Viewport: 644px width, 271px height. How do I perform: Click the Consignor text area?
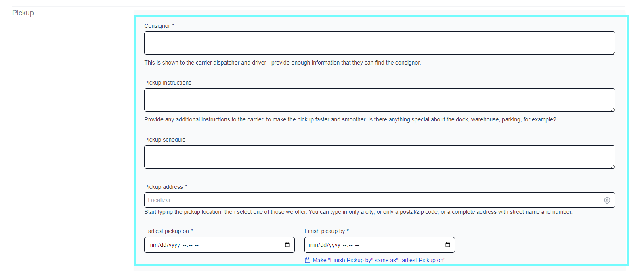click(x=380, y=43)
